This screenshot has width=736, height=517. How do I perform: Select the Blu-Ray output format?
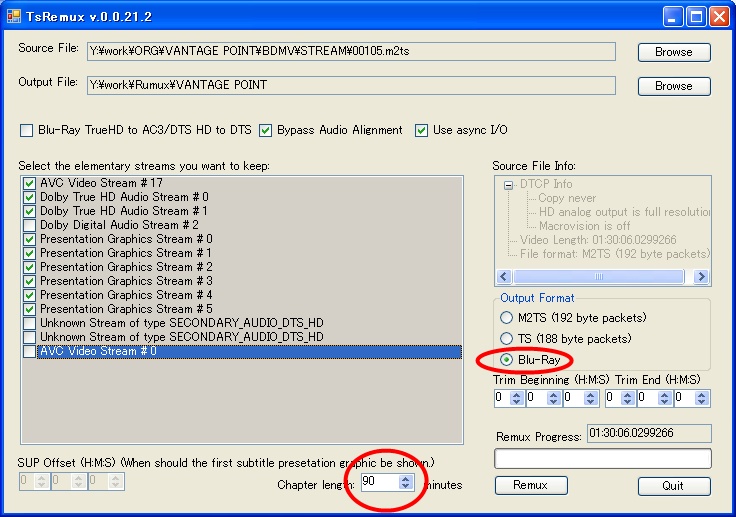point(507,360)
